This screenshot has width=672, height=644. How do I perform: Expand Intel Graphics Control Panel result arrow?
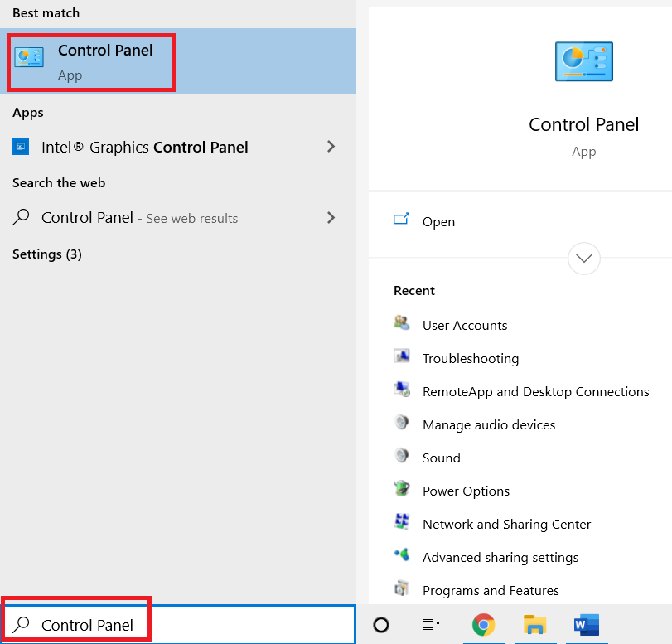pyautogui.click(x=331, y=147)
